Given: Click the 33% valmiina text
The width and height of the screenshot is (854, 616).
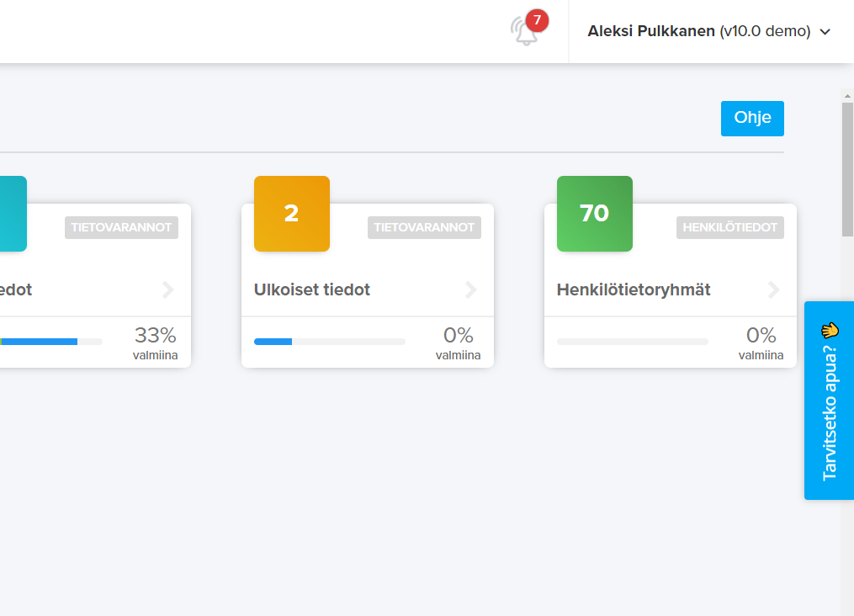Looking at the screenshot, I should 155,343.
